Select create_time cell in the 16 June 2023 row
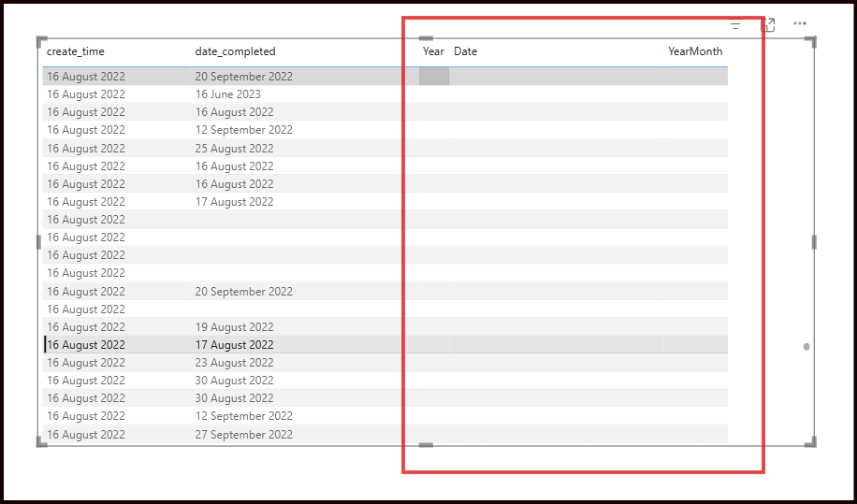 [x=86, y=94]
